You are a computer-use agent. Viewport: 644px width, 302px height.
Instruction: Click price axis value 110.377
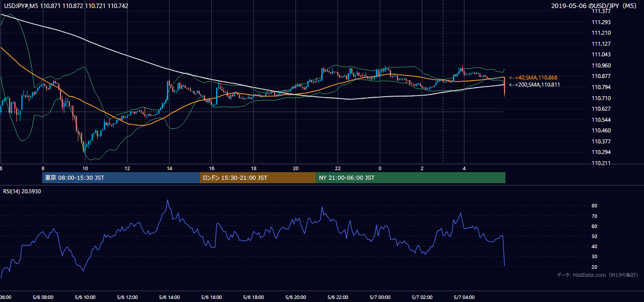[601, 141]
